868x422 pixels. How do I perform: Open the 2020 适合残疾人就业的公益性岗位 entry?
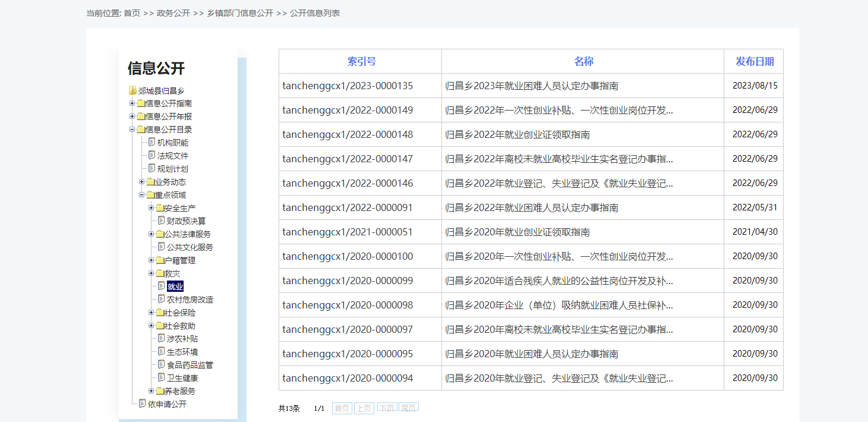(559, 281)
